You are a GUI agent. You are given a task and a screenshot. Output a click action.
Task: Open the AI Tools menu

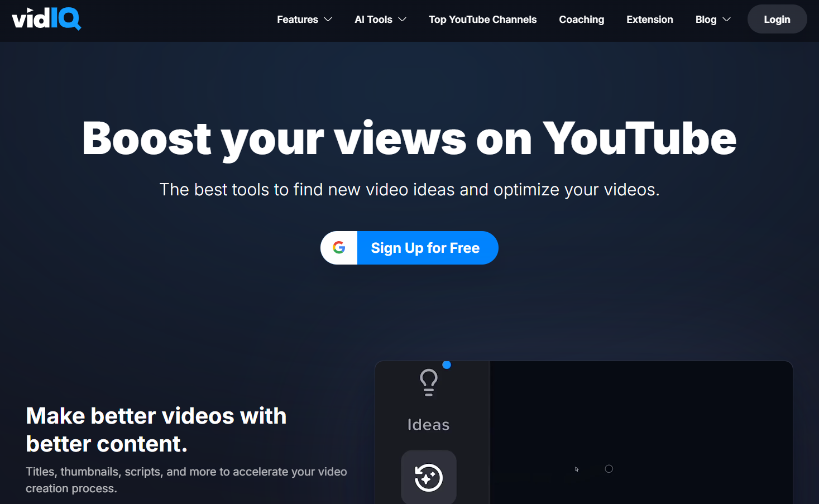coord(380,20)
